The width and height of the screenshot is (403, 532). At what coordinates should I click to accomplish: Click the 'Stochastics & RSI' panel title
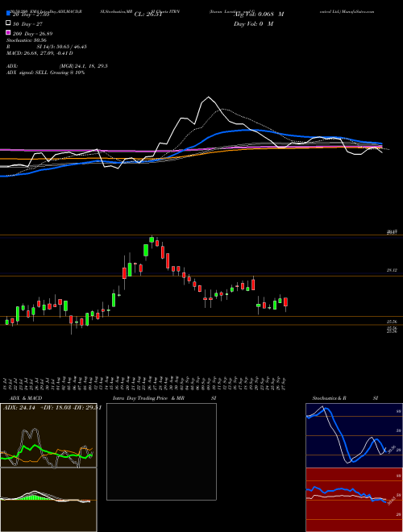345,398
